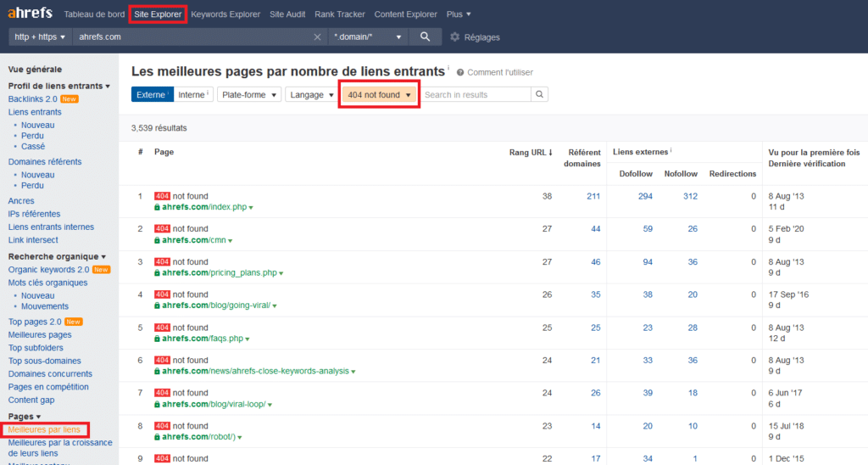Clear the ahrefs.com URL with X icon

coord(317,37)
